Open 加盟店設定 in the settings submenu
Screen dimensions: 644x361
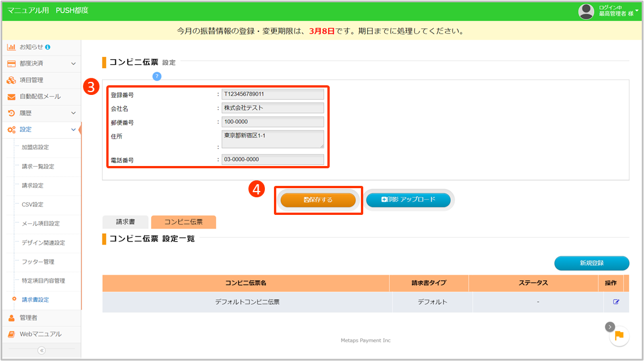[35, 147]
